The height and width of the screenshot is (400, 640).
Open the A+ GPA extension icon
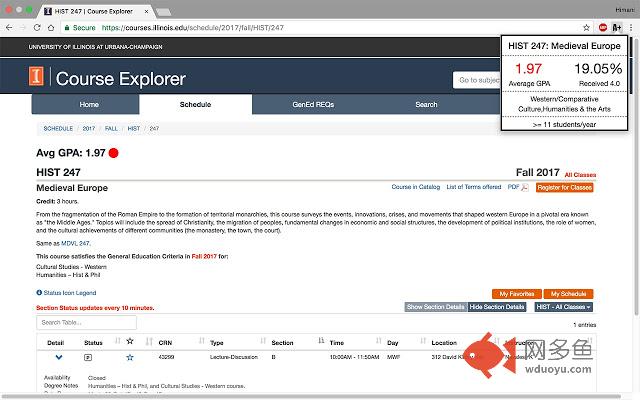[617, 28]
